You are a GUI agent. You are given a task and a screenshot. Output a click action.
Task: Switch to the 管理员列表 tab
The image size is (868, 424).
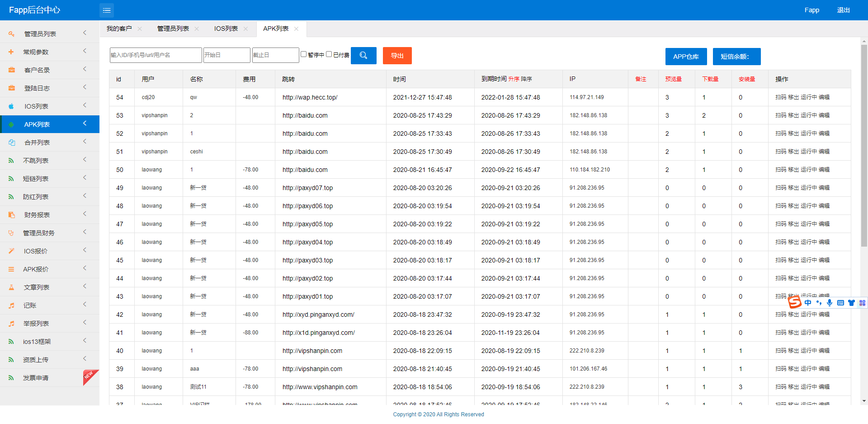click(173, 29)
